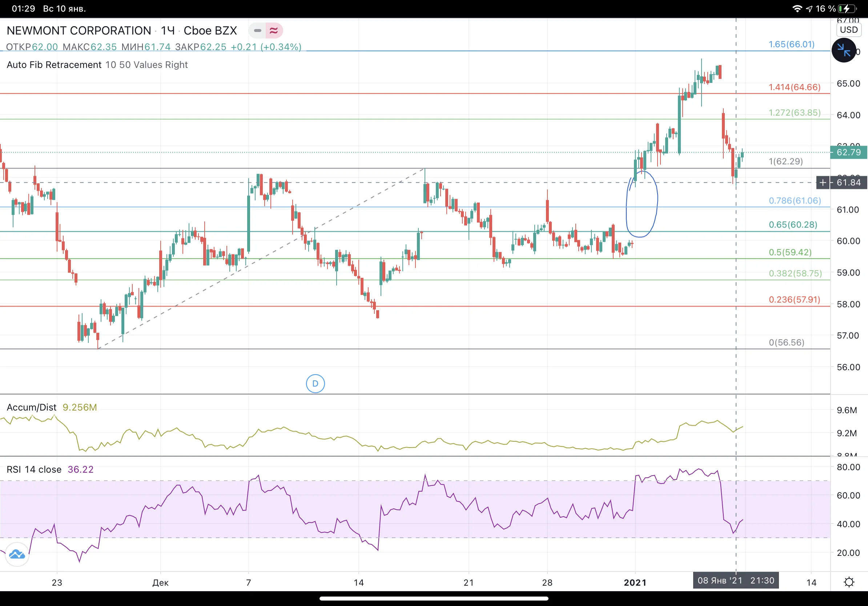The width and height of the screenshot is (868, 606).
Task: Open chart settings gear icon
Action: point(849,582)
